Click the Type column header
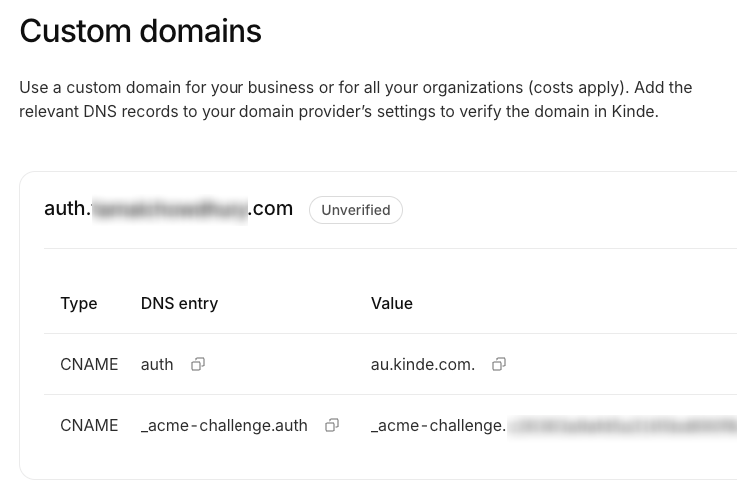This screenshot has height=502, width=737. (x=79, y=304)
